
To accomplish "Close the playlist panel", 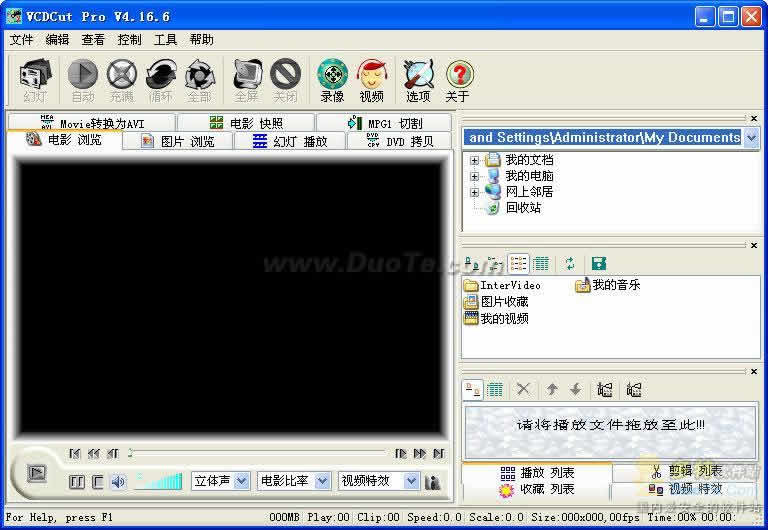I will point(754,372).
